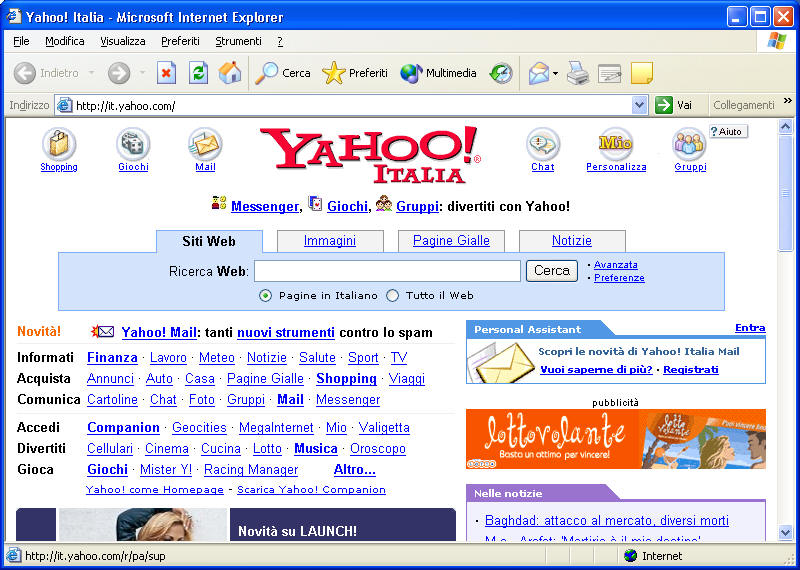Screen dimensions: 800x570
Task: Select 'Tutto il Web' radio button
Action: click(393, 296)
